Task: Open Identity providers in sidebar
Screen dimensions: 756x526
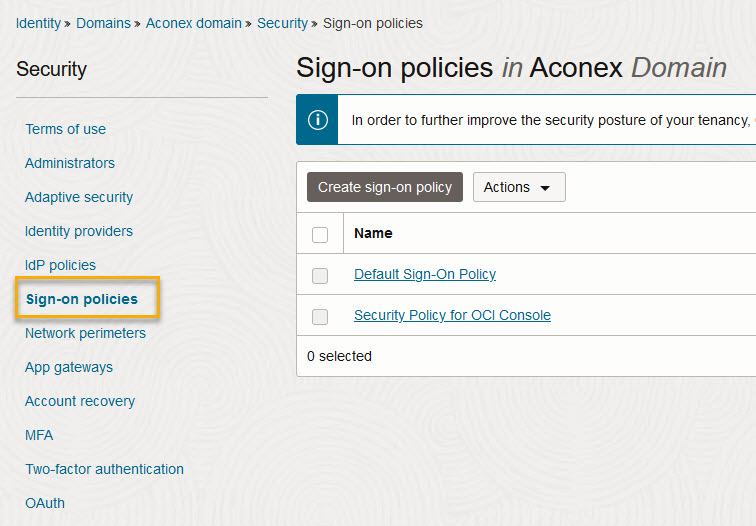Action: pyautogui.click(x=79, y=231)
